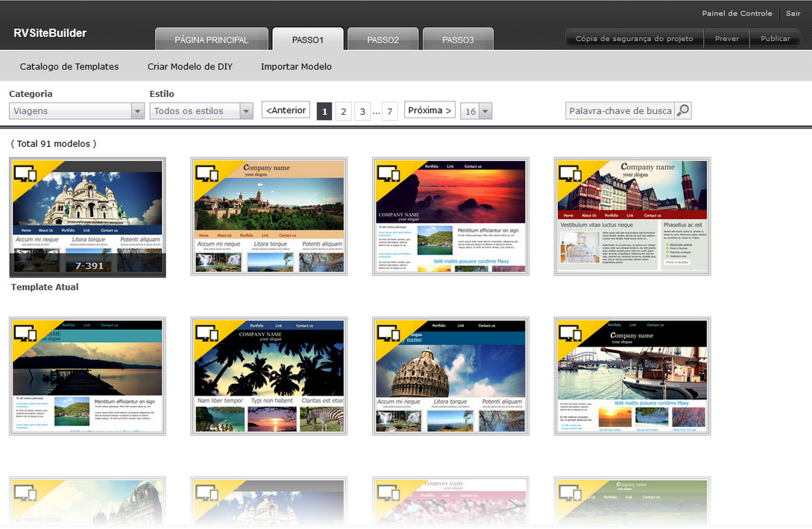The width and height of the screenshot is (812, 529).
Task: Go to the PÁGINA PRINCIPAL tab
Action: point(211,39)
